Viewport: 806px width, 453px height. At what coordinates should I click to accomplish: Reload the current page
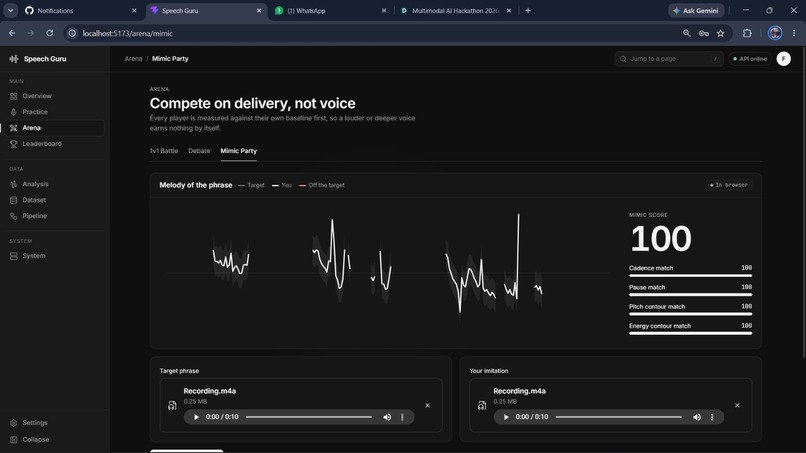[x=49, y=33]
